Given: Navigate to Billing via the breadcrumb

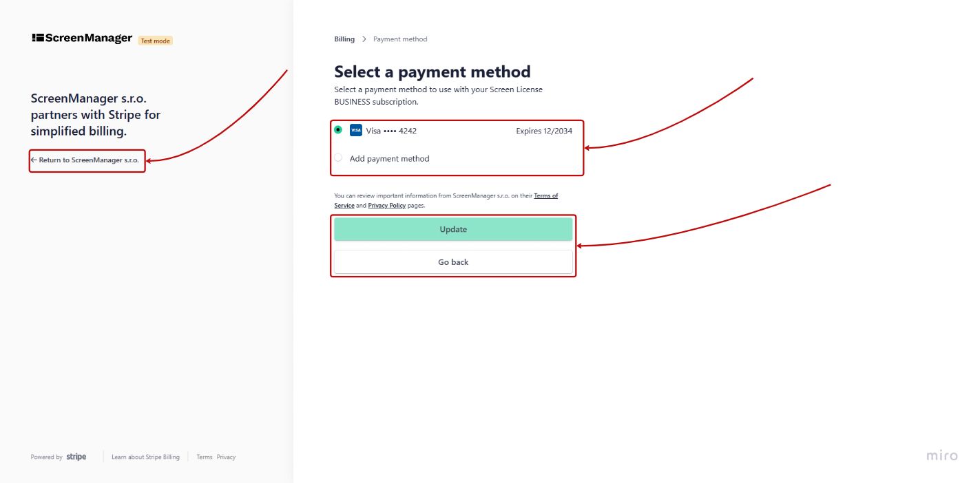Looking at the screenshot, I should coord(344,39).
